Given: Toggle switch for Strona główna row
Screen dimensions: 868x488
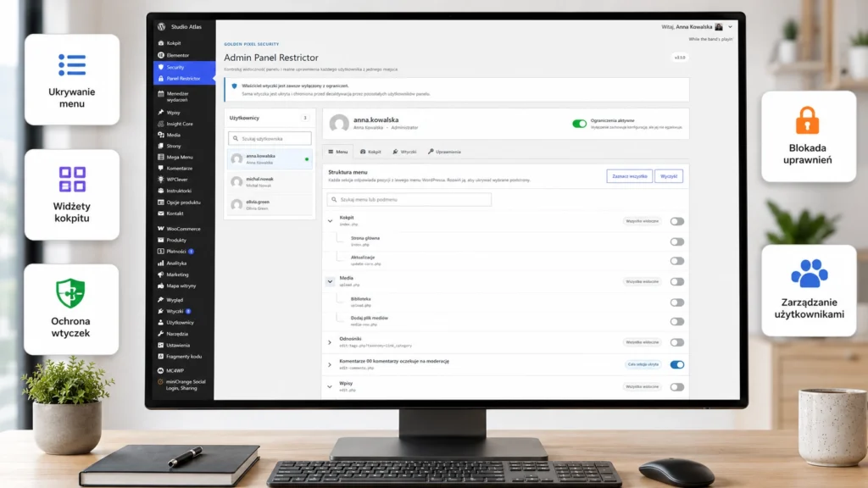Looking at the screenshot, I should (677, 241).
